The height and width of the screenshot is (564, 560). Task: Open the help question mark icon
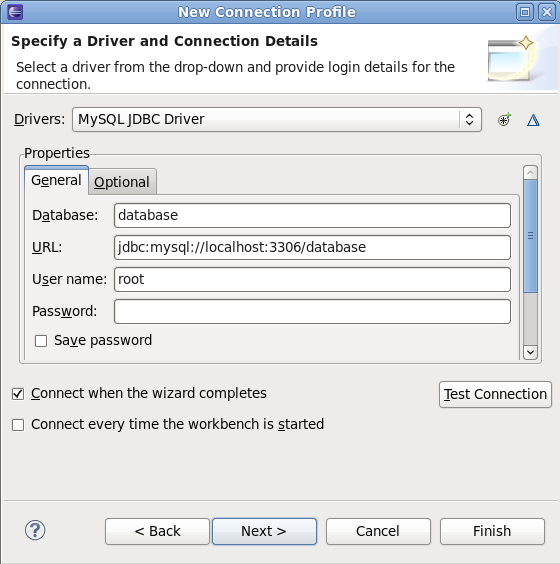pos(35,530)
